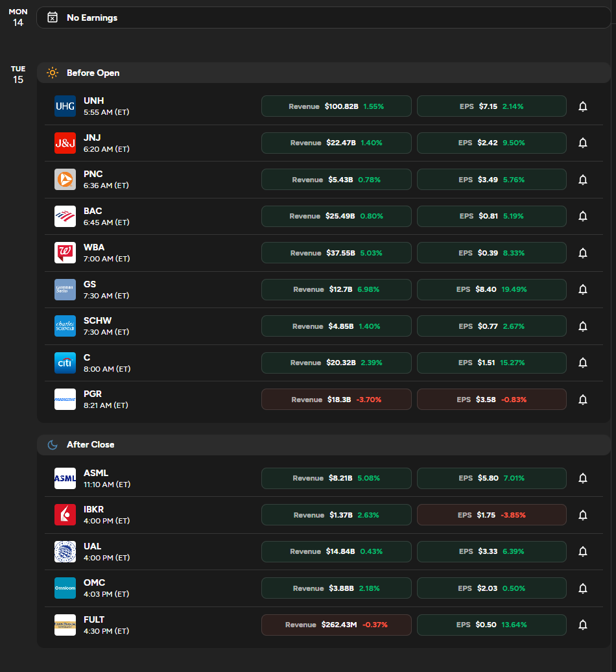The width and height of the screenshot is (616, 672).
Task: Click the bell icon in ASML row
Action: [582, 478]
